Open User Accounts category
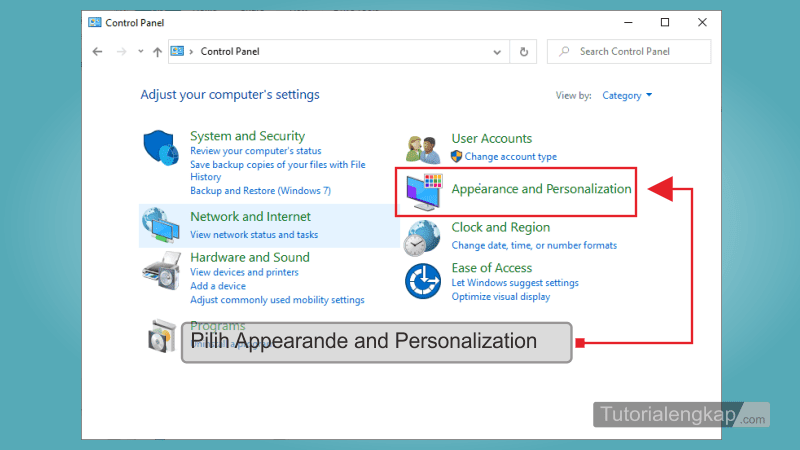Image resolution: width=800 pixels, height=450 pixels. [491, 138]
